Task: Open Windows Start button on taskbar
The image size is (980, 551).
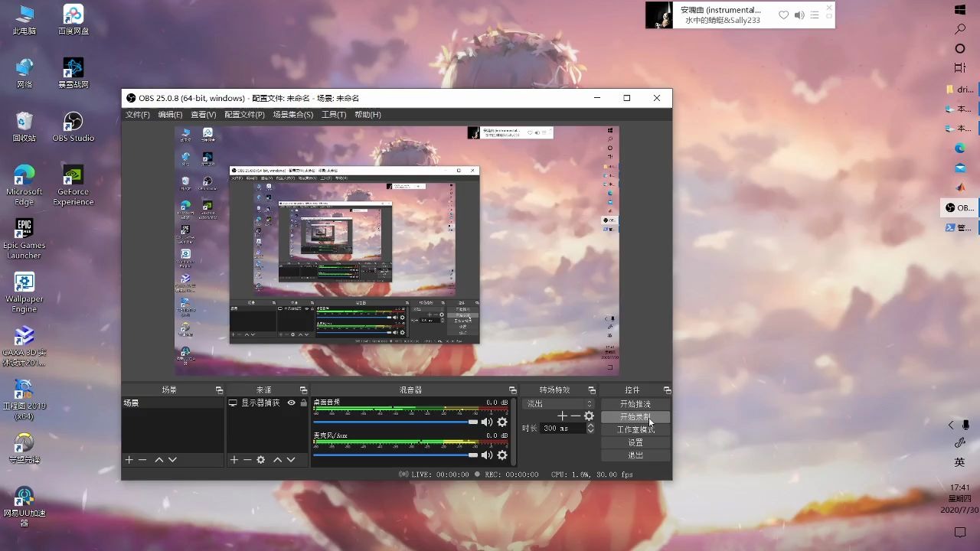Action: pos(960,9)
